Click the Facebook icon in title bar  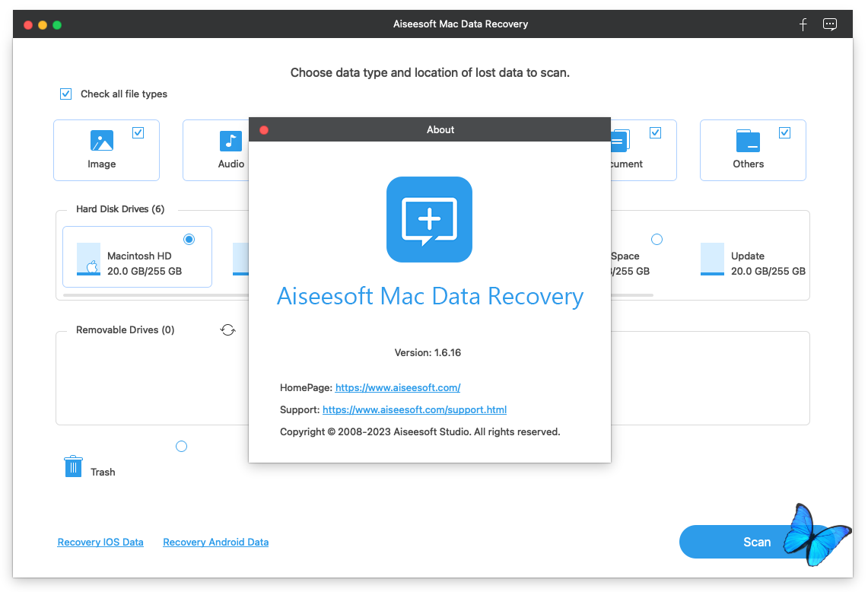coord(803,24)
